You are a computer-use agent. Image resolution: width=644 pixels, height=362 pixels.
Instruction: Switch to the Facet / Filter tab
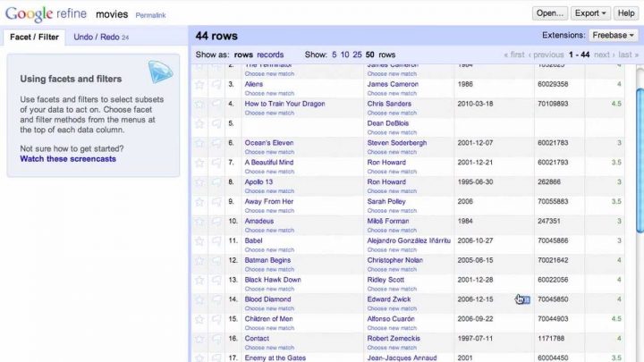pyautogui.click(x=34, y=37)
